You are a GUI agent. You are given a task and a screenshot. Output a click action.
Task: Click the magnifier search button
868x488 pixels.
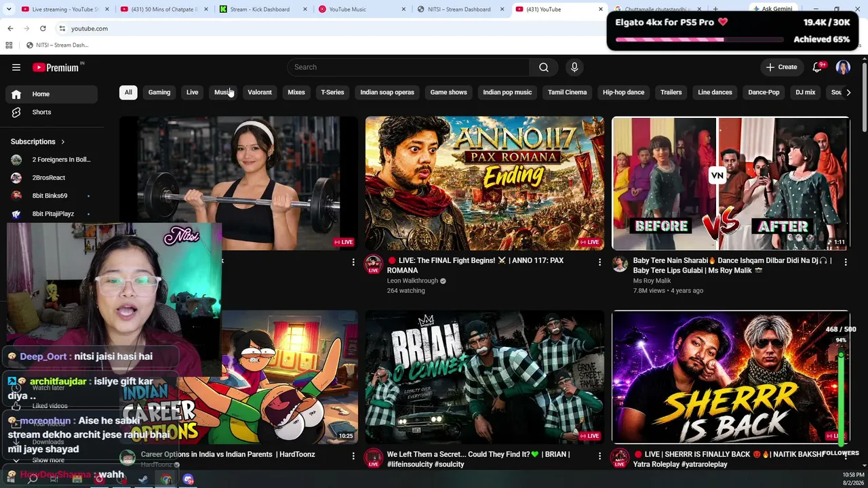coord(544,67)
